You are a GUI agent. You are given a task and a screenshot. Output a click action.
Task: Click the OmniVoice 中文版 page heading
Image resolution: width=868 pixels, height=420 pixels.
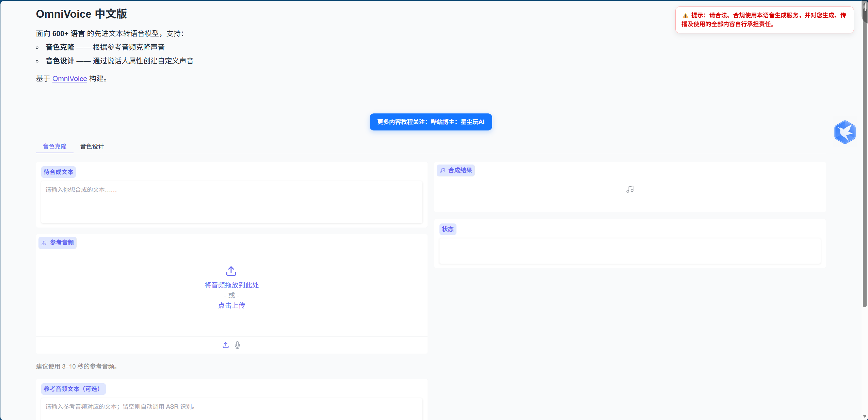pyautogui.click(x=82, y=14)
